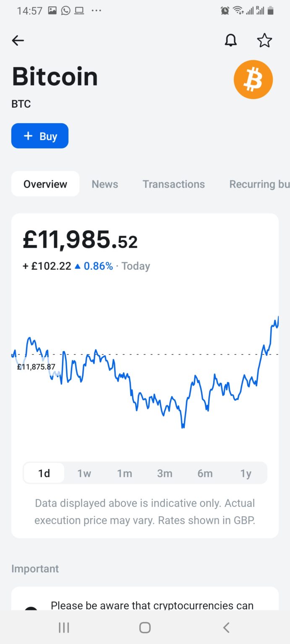Open the Recurring buy section
Image resolution: width=290 pixels, height=644 pixels.
click(x=259, y=184)
